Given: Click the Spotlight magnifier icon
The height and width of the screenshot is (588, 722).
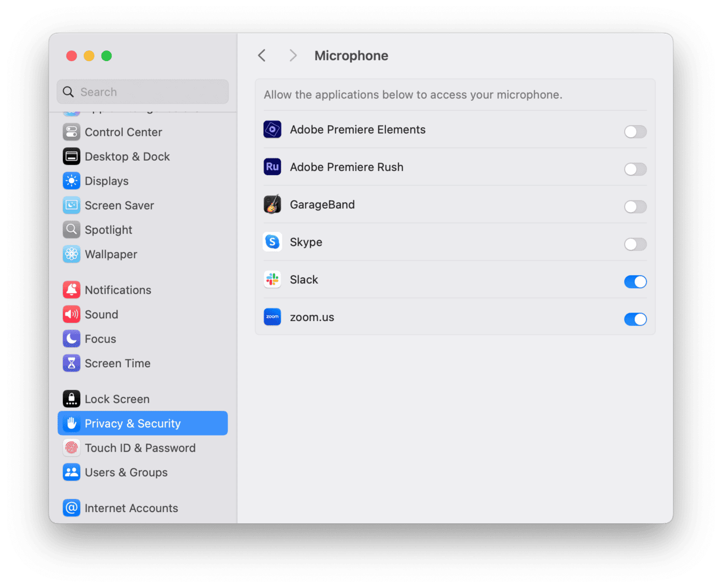Looking at the screenshot, I should [71, 229].
